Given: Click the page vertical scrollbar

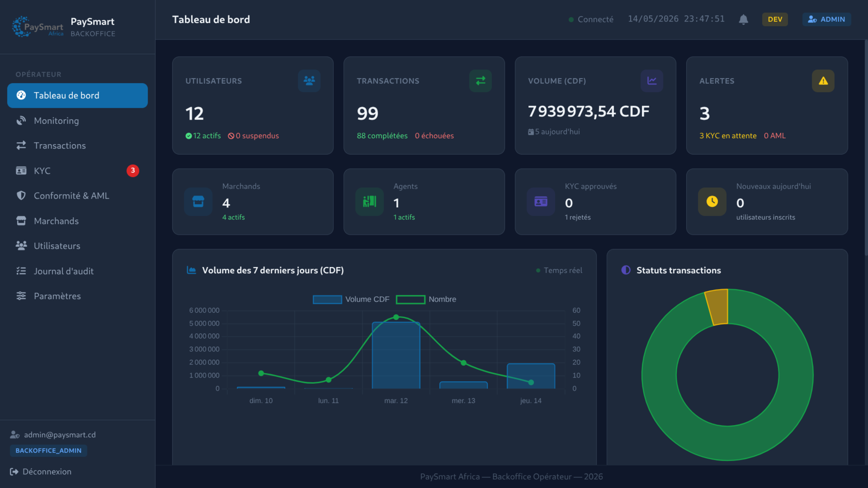Looking at the screenshot, I should point(866,148).
